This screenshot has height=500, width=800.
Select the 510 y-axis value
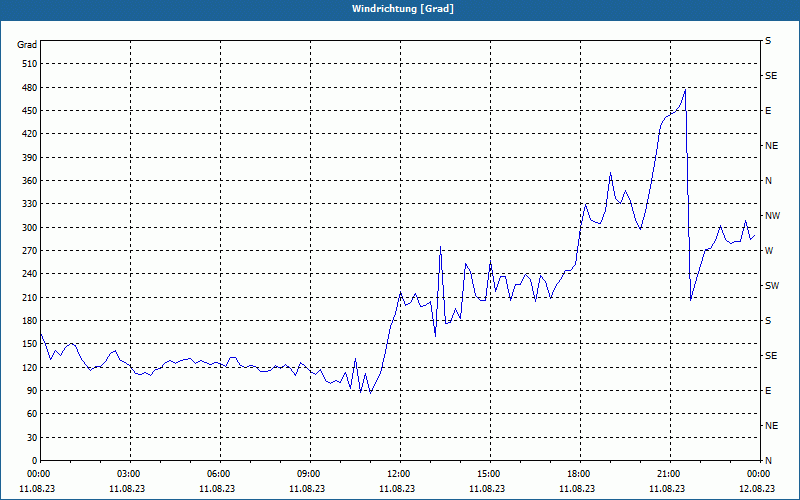[x=30, y=64]
